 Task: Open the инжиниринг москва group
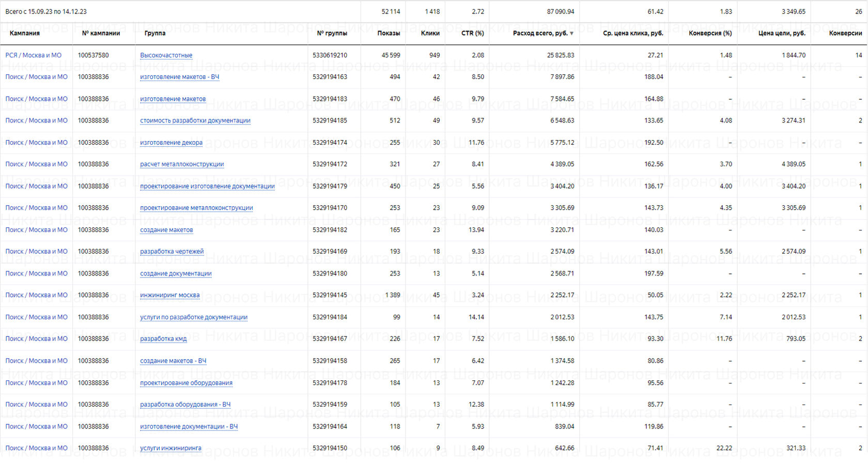coord(169,295)
